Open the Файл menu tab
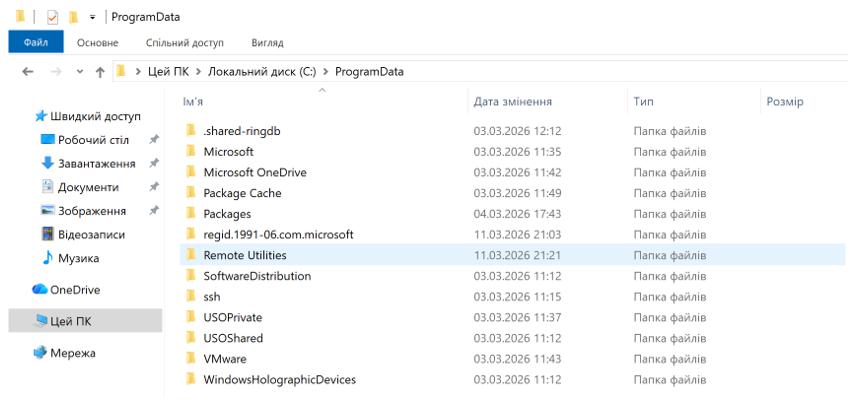The height and width of the screenshot is (406, 850). pyautogui.click(x=35, y=42)
